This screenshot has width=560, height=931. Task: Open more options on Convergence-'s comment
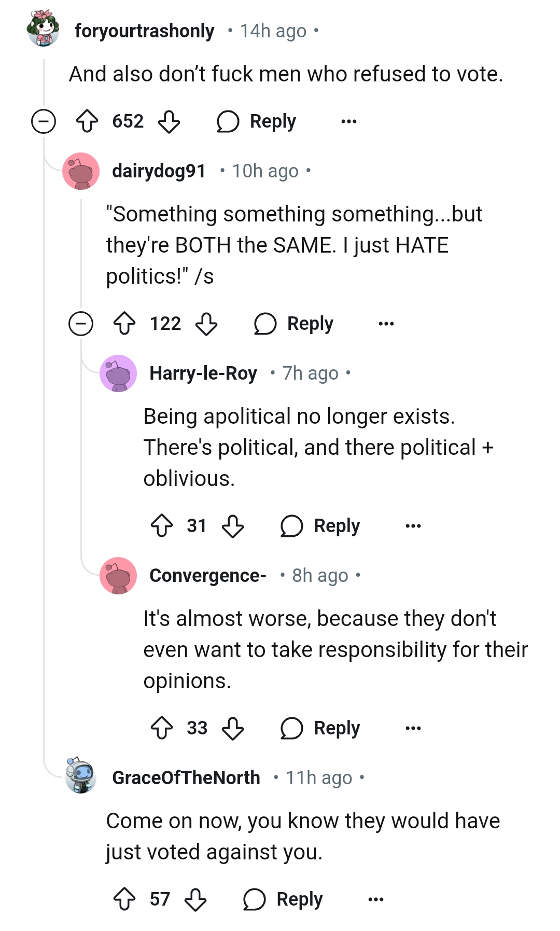point(413,728)
